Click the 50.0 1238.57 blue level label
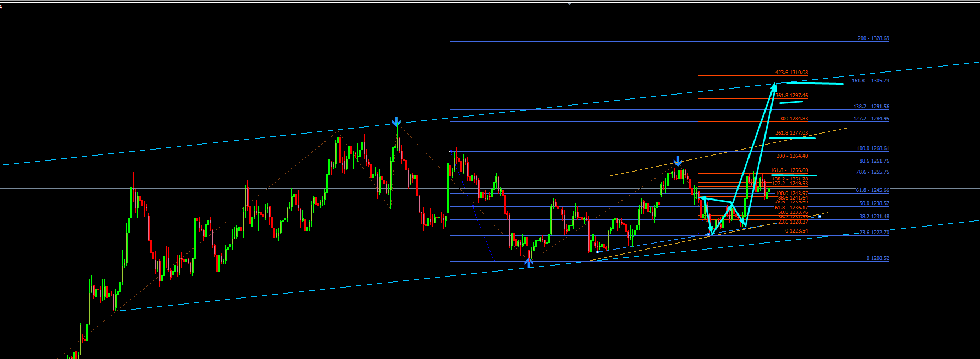Screen dimensions: 980x359 [874, 203]
